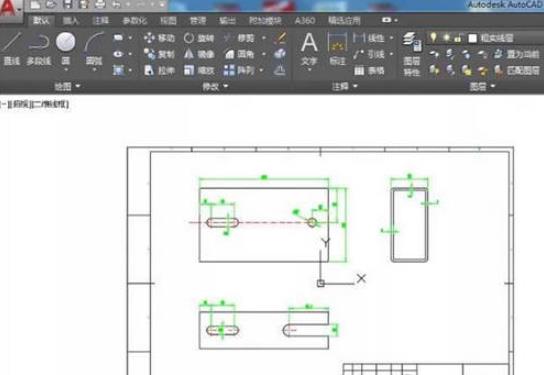Click the white layer color swatch
This screenshot has width=544, height=375.
[472, 38]
